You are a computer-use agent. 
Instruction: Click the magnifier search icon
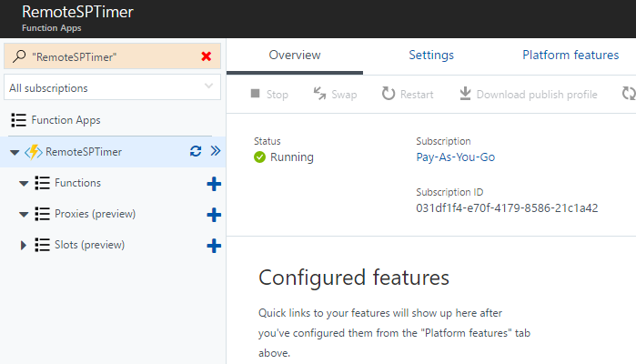click(x=19, y=56)
